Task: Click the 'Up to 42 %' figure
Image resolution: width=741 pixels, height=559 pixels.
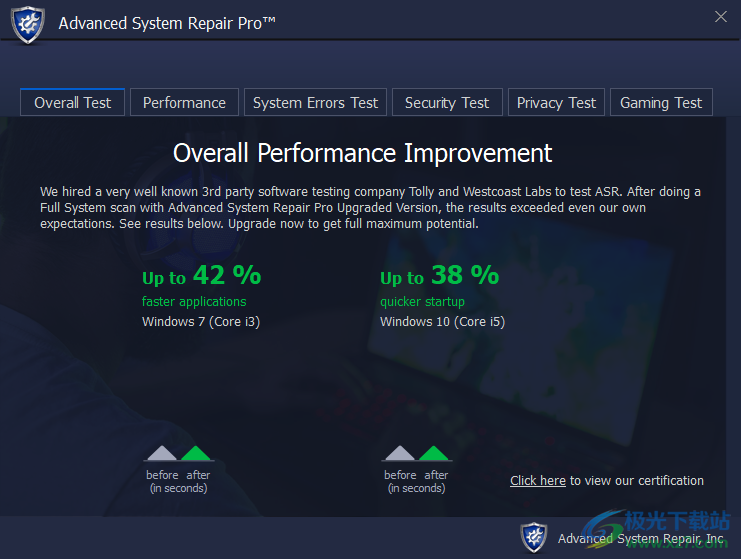Action: (202, 275)
